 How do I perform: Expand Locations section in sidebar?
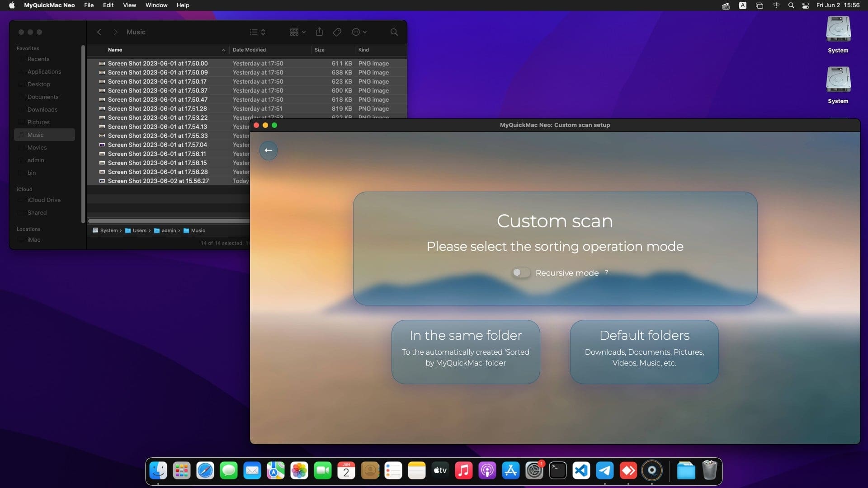pos(28,228)
